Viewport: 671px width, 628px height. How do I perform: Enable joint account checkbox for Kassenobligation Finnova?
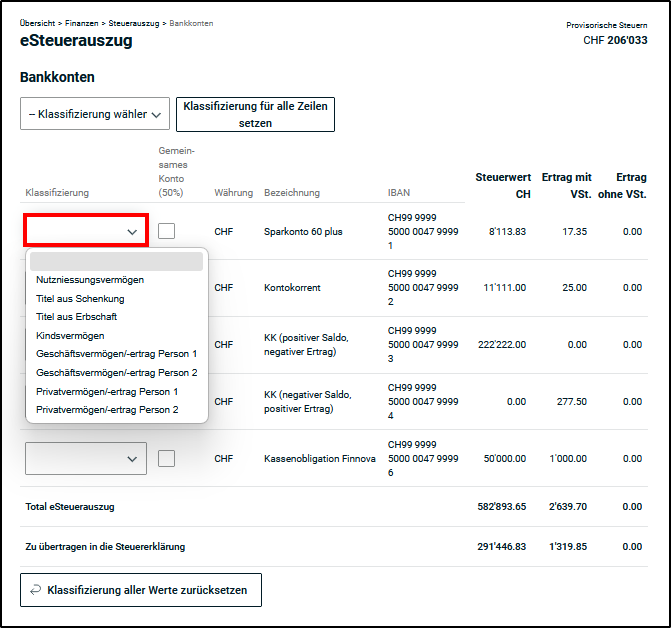pyautogui.click(x=166, y=458)
